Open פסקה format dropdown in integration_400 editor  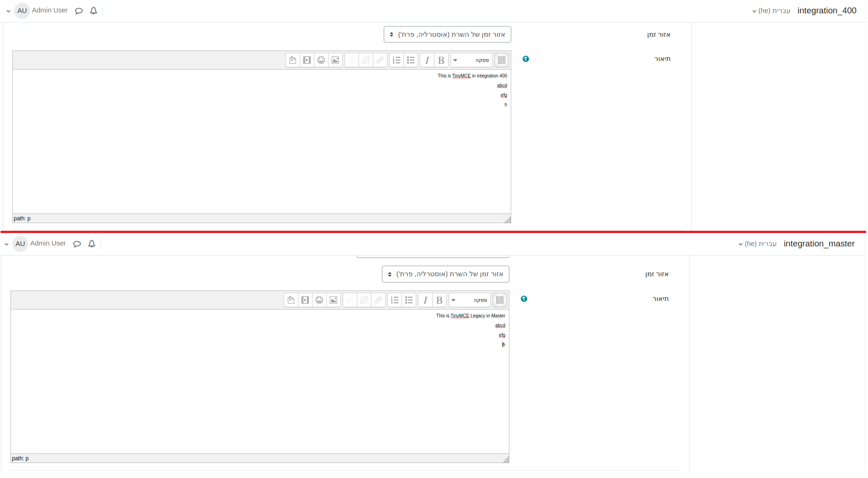click(471, 60)
